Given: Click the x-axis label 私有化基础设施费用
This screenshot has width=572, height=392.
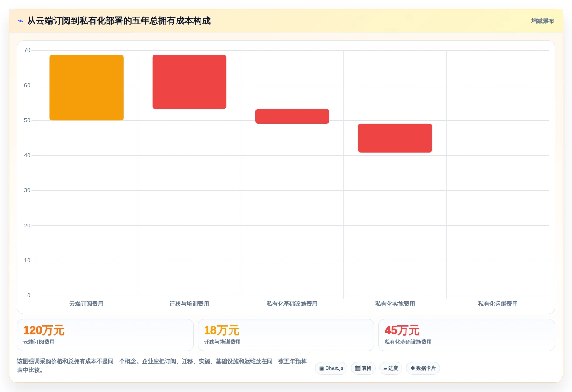Looking at the screenshot, I should [x=292, y=304].
